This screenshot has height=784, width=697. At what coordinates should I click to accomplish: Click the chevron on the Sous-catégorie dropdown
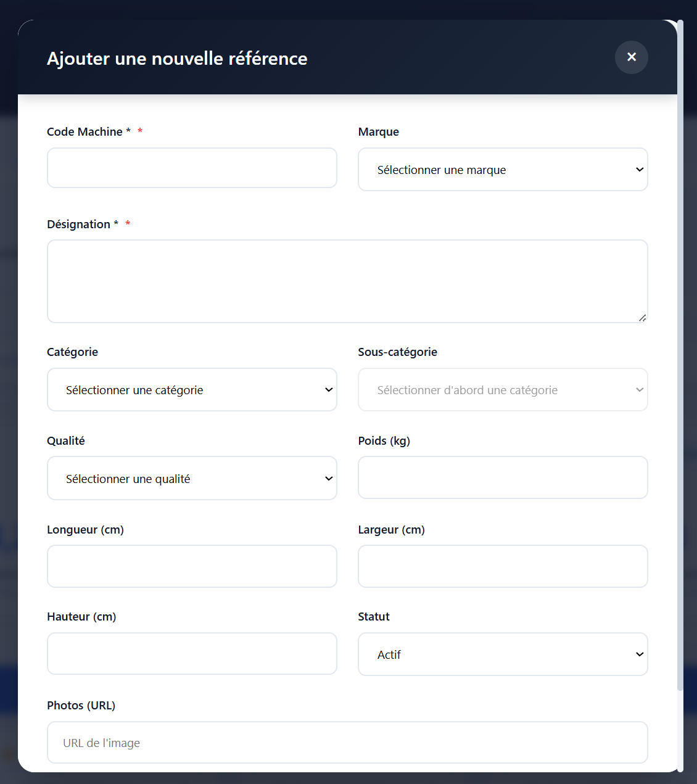[x=638, y=389]
